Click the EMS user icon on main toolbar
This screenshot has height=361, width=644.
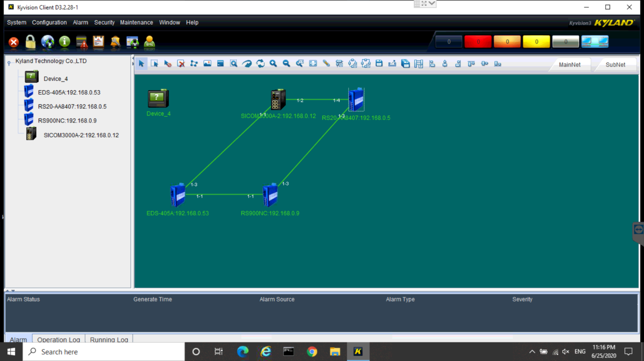click(149, 42)
